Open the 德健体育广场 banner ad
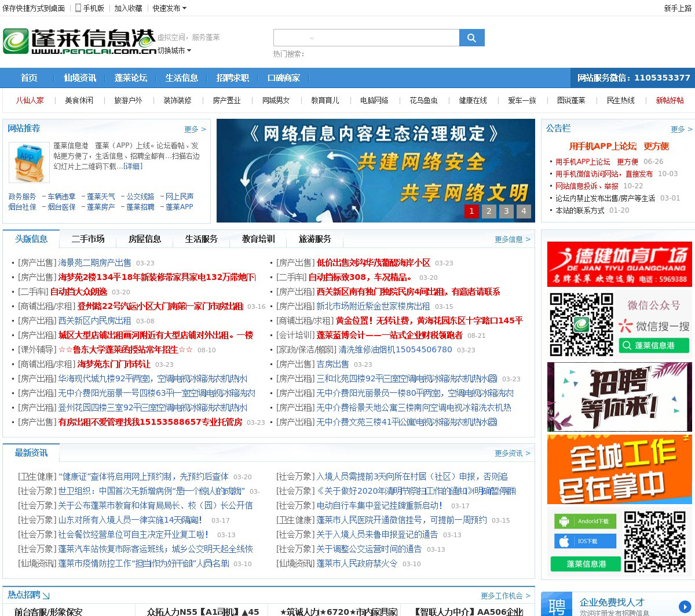 pos(619,264)
